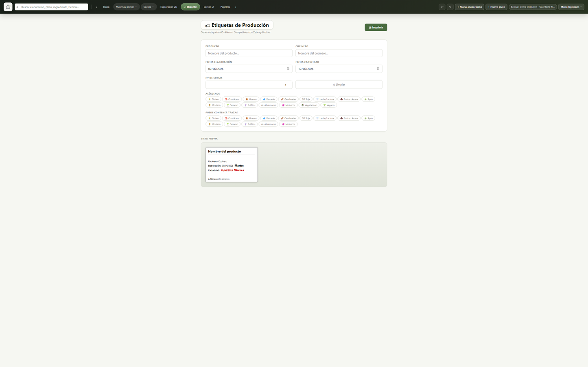Viewport: 588px width, 367px height.
Task: Click the Nº de copias field
Action: [x=249, y=85]
